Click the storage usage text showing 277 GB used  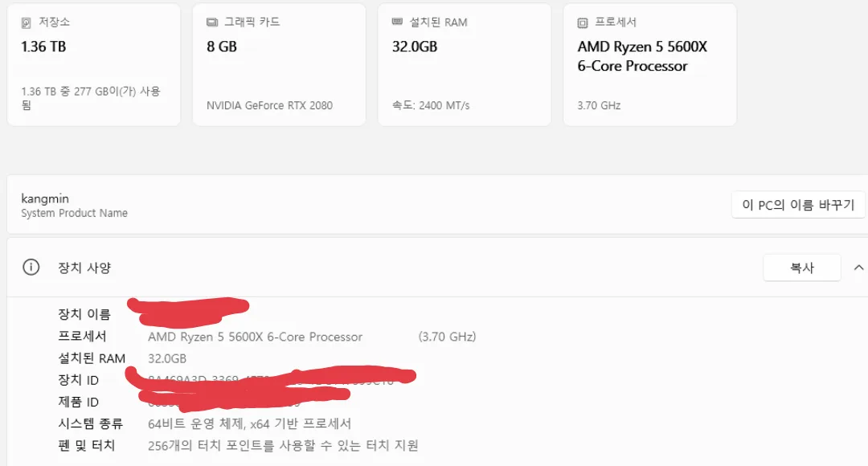pos(90,97)
